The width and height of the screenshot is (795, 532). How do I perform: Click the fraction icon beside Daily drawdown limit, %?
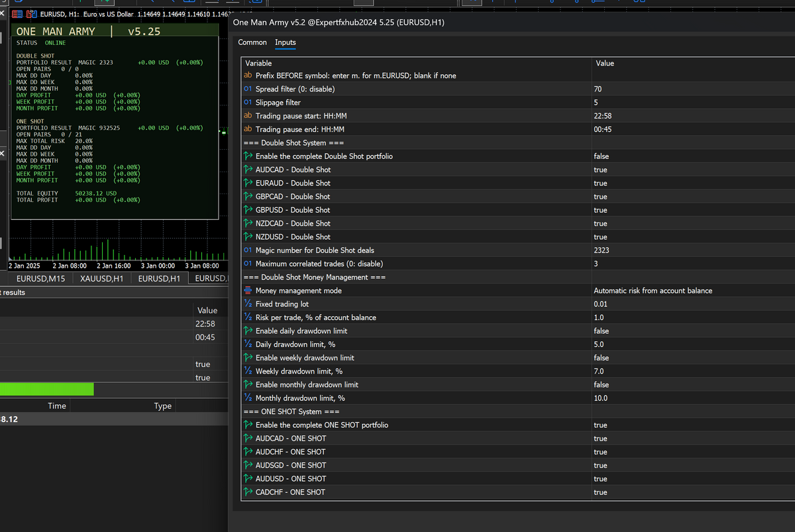[248, 345]
